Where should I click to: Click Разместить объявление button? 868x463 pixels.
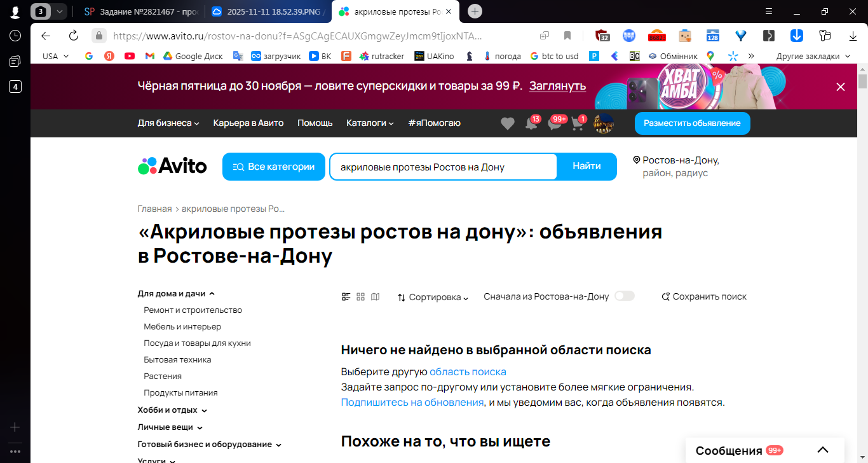[692, 123]
